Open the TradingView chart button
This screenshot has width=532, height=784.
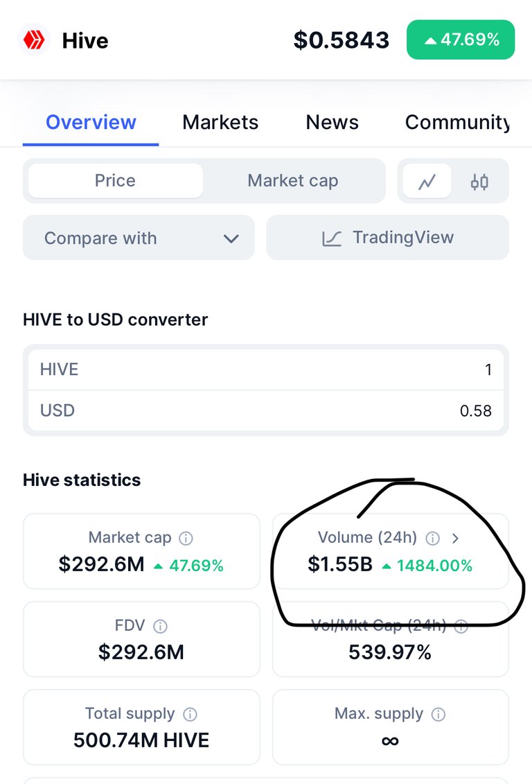(388, 238)
